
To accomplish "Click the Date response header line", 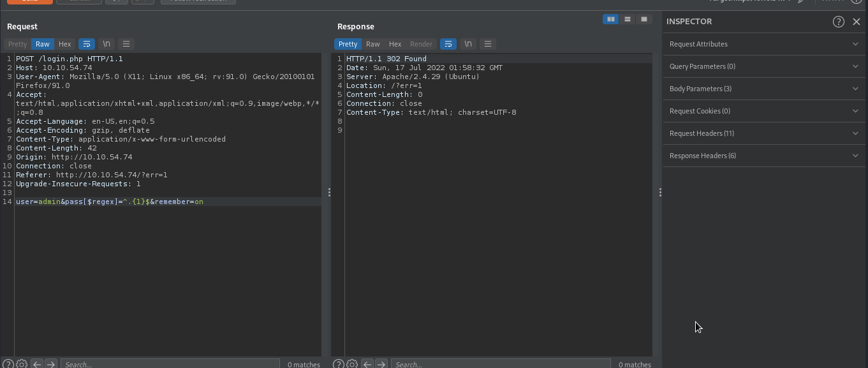I will tap(424, 68).
